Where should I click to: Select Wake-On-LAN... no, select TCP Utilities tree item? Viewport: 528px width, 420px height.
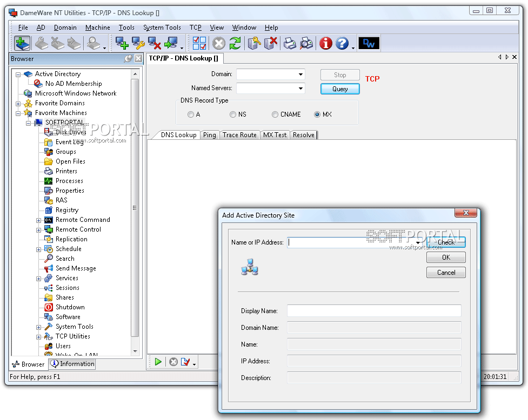coord(73,336)
